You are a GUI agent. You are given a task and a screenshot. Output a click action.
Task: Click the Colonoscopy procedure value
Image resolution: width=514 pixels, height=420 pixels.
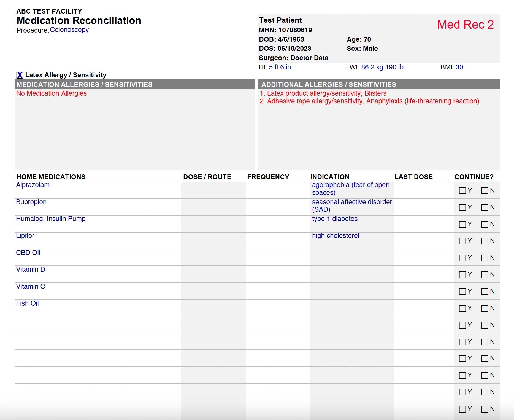point(69,30)
